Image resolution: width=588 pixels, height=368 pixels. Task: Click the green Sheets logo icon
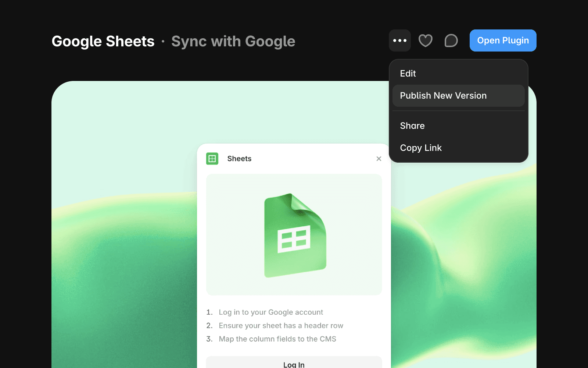tap(212, 159)
